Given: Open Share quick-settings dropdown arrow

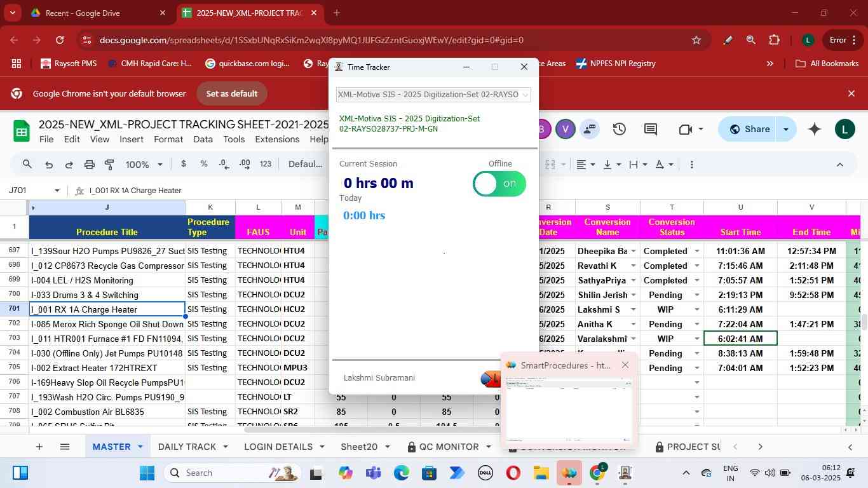Looking at the screenshot, I should point(786,129).
